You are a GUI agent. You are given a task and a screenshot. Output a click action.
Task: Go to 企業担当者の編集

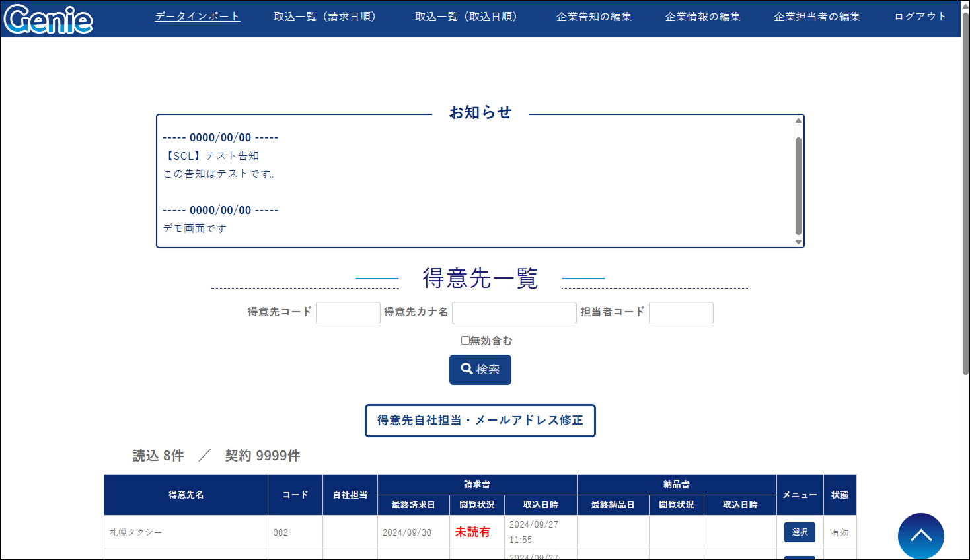tap(817, 17)
